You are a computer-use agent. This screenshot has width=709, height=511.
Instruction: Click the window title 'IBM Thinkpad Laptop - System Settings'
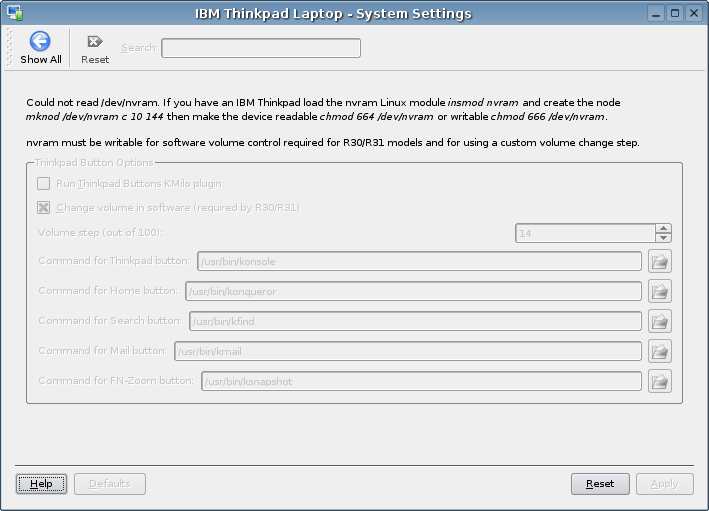(x=333, y=14)
